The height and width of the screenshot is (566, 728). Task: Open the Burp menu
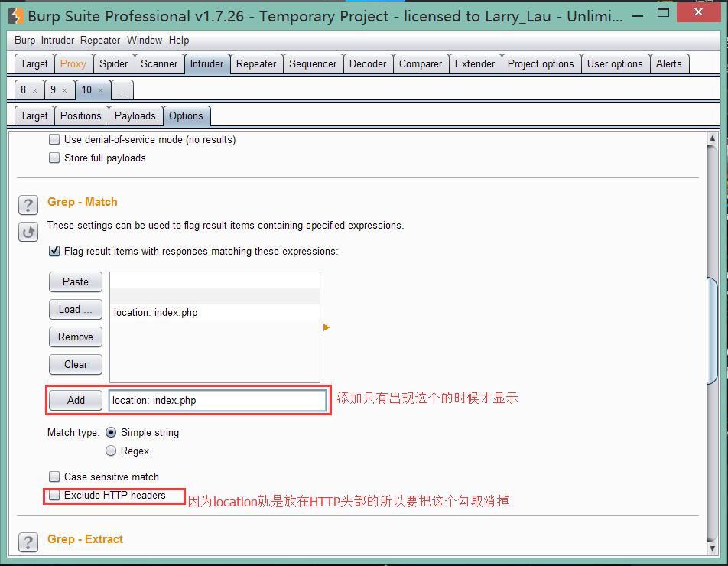(24, 41)
